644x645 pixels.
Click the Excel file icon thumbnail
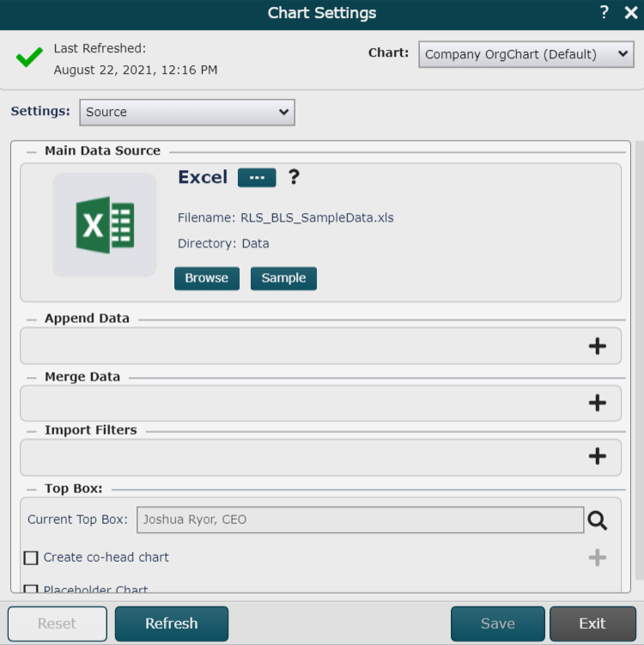pos(105,225)
